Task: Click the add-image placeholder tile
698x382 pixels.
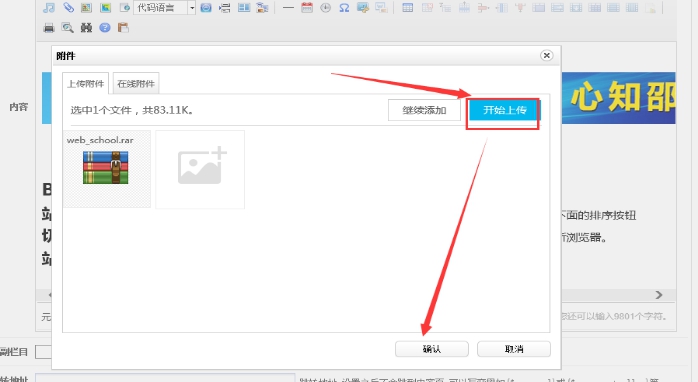Action: (200, 169)
